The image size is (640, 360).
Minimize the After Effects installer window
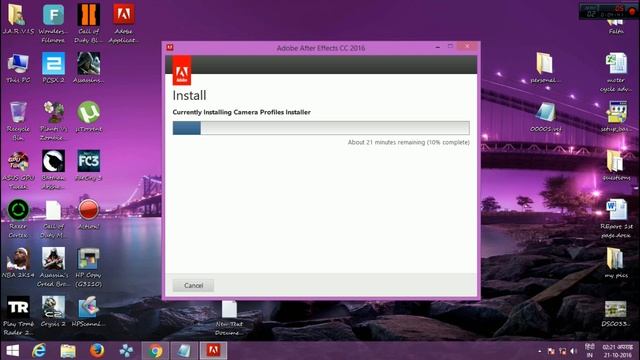tap(438, 47)
